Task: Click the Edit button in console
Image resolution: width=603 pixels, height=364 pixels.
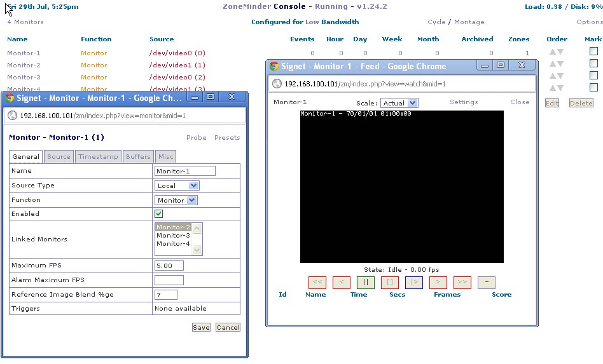Action: pos(552,103)
